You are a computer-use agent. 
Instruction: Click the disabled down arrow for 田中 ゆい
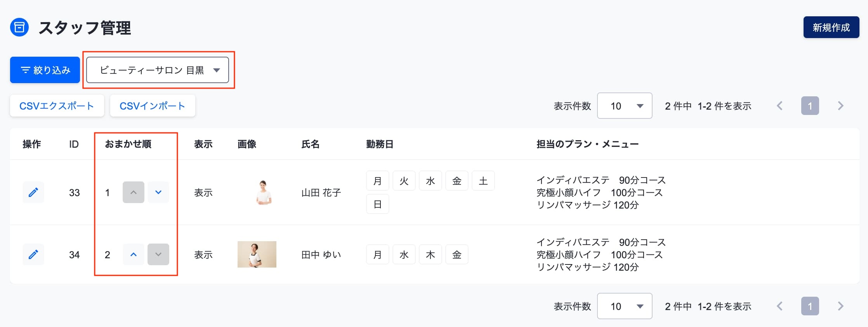pos(158,254)
